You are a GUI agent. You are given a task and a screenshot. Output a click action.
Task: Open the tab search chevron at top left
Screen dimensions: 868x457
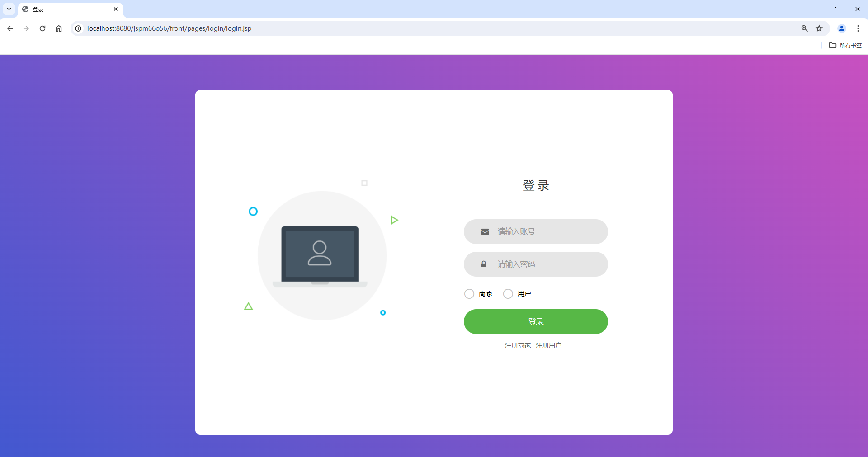pyautogui.click(x=9, y=9)
